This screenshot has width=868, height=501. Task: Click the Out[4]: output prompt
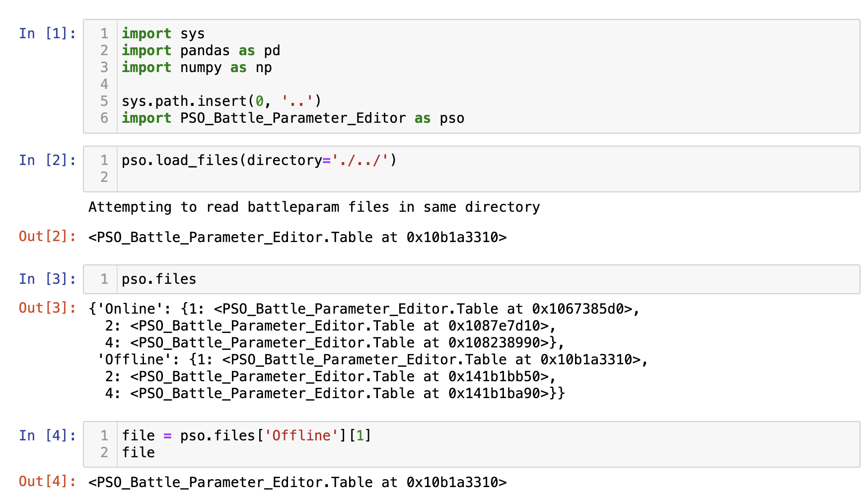click(48, 481)
